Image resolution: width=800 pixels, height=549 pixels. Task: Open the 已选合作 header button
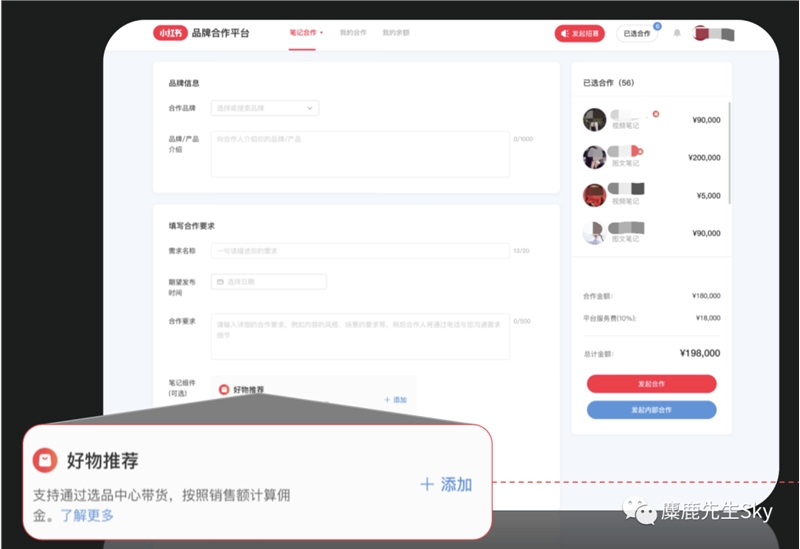click(637, 34)
